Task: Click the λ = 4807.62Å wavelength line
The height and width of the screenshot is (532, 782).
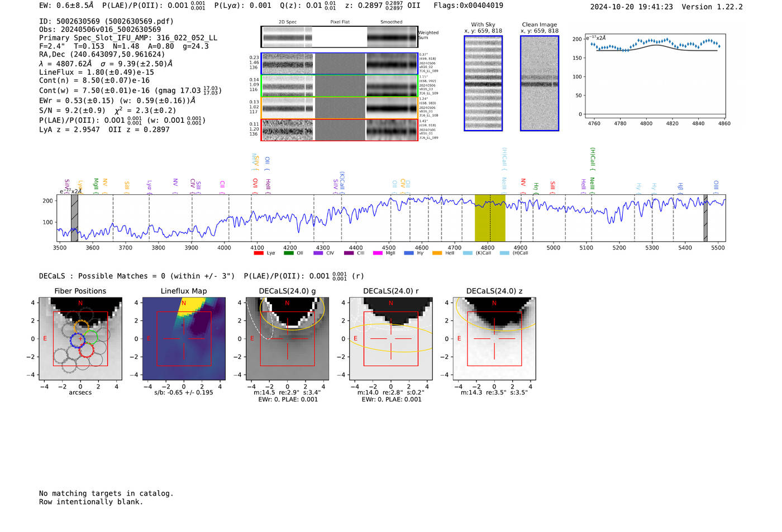Action: [x=106, y=64]
